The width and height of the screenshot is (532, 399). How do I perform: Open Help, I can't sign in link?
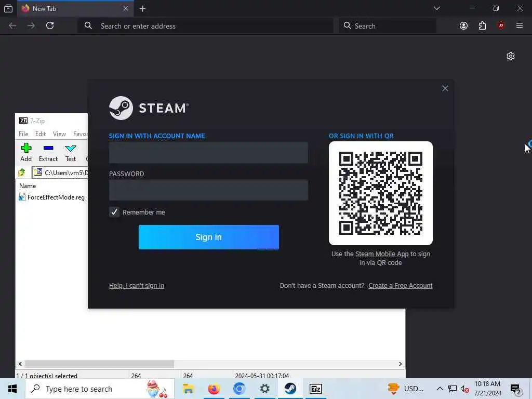click(137, 286)
